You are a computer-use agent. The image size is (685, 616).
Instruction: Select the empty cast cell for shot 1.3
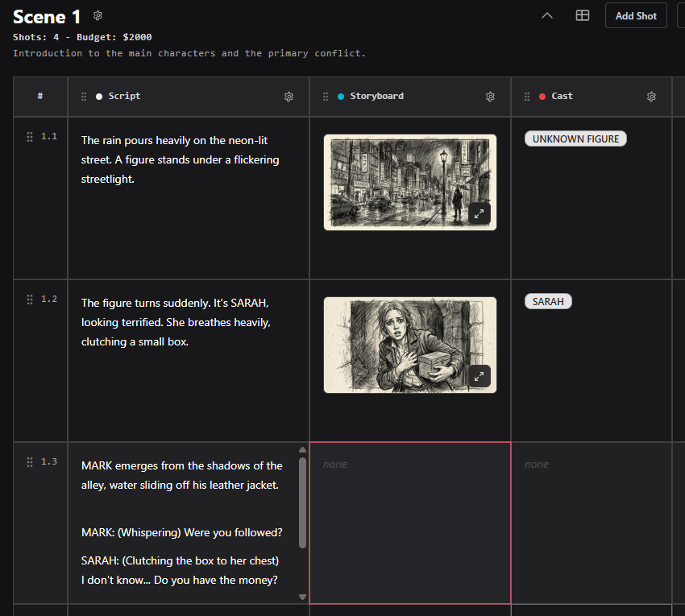pos(591,523)
